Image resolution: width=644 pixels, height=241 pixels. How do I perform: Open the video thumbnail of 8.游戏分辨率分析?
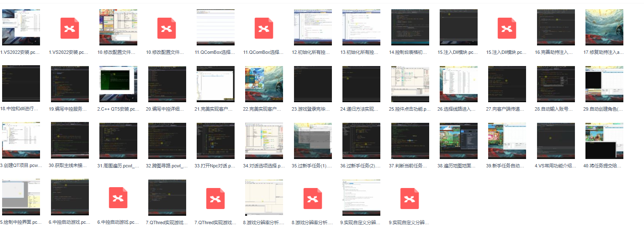[264, 197]
